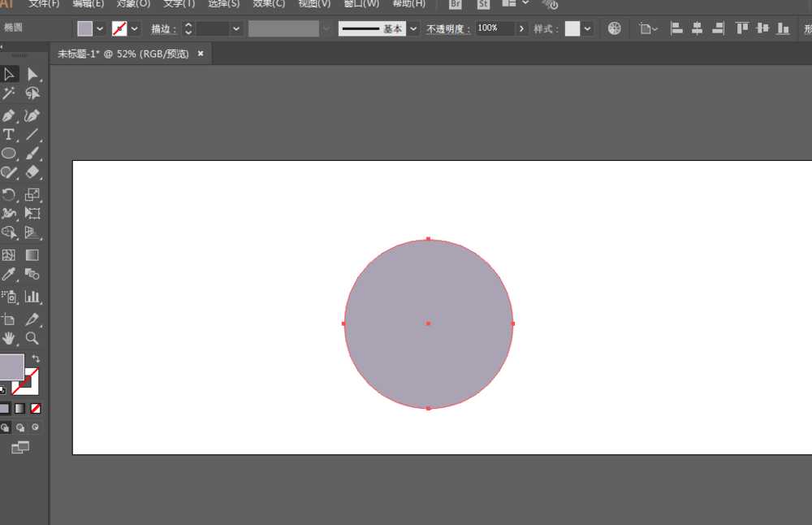Image resolution: width=812 pixels, height=525 pixels.
Task: Select the Free Transform tool
Action: click(32, 214)
